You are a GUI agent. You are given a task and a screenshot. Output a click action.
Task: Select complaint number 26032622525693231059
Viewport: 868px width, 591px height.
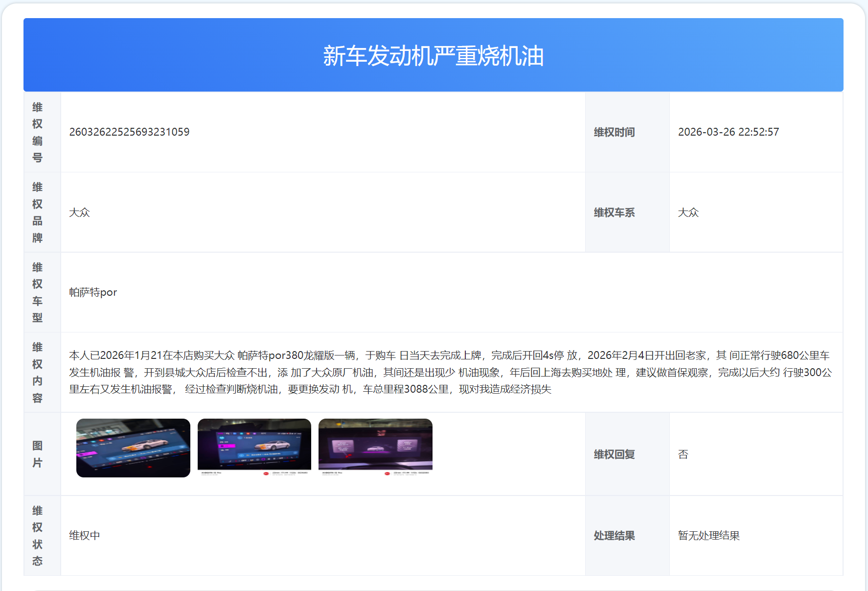pyautogui.click(x=129, y=132)
